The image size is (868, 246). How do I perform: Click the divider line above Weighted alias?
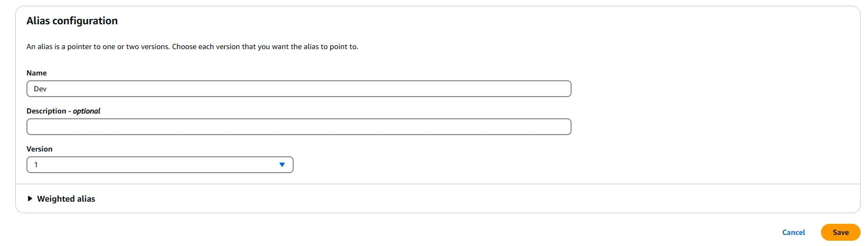click(437, 184)
